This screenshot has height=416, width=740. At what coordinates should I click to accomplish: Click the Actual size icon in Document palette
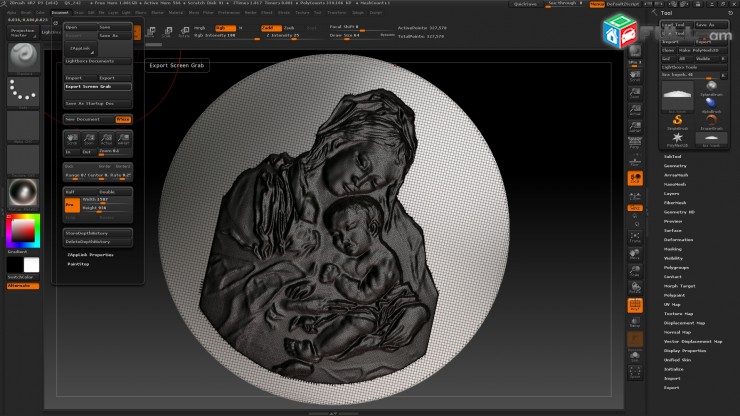pyautogui.click(x=106, y=139)
